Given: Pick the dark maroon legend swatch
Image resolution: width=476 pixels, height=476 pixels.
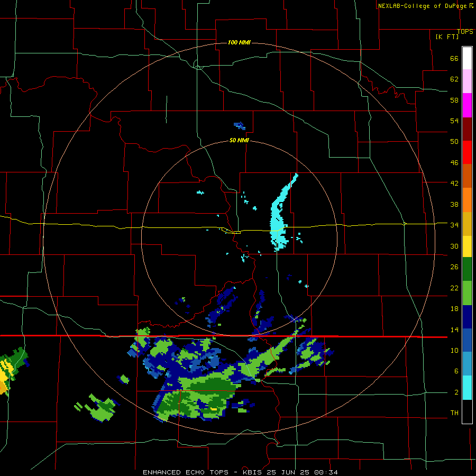Looking at the screenshot, I should [467, 130].
